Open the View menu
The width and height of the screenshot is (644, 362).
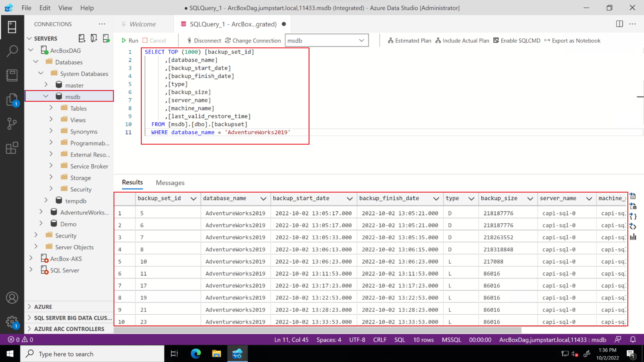[x=65, y=8]
